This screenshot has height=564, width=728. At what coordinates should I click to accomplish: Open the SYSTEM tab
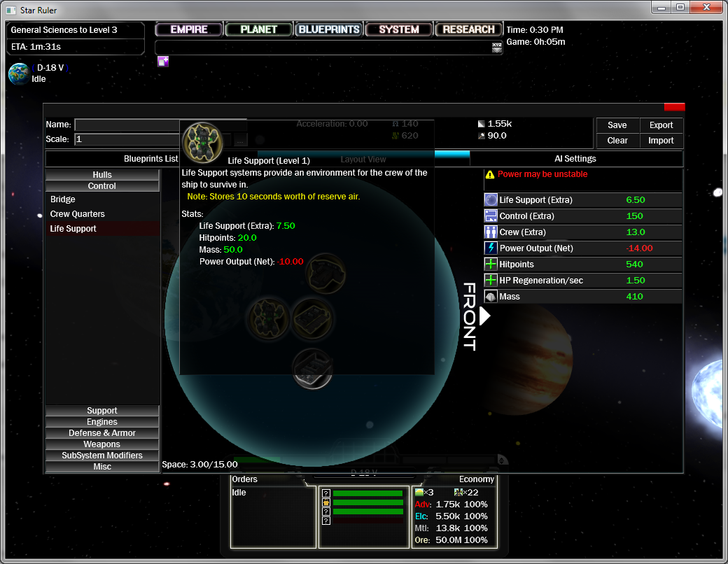[x=399, y=29]
